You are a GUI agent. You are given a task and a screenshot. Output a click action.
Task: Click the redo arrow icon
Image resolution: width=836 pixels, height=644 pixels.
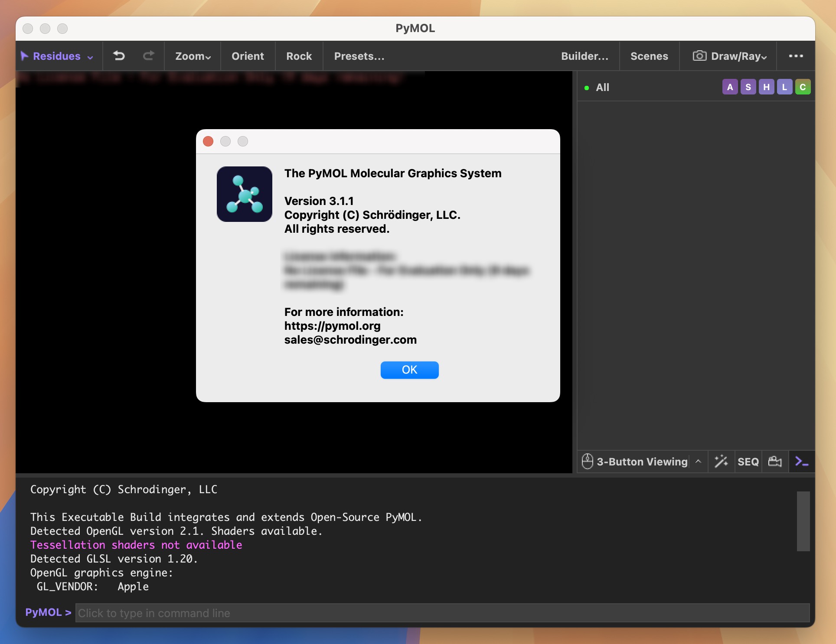click(x=149, y=56)
